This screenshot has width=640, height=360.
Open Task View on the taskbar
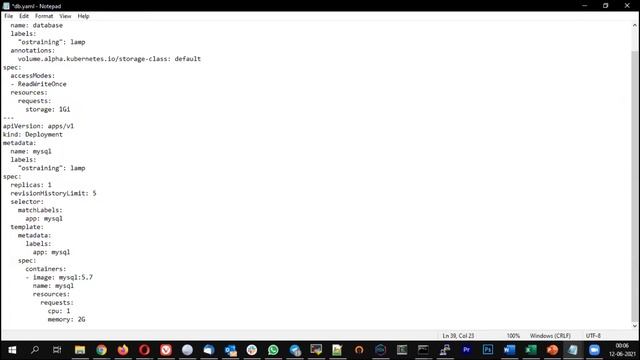(x=57, y=350)
